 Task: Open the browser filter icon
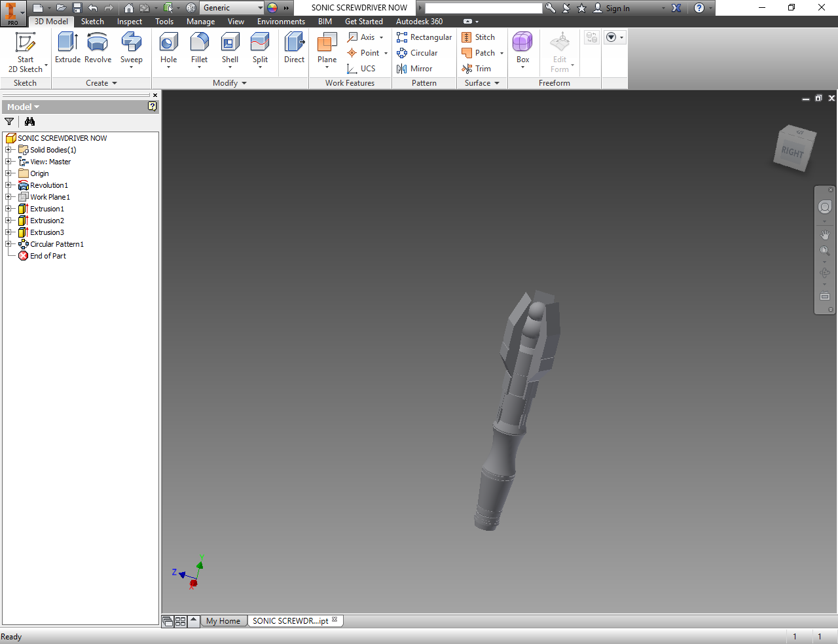[x=9, y=122]
